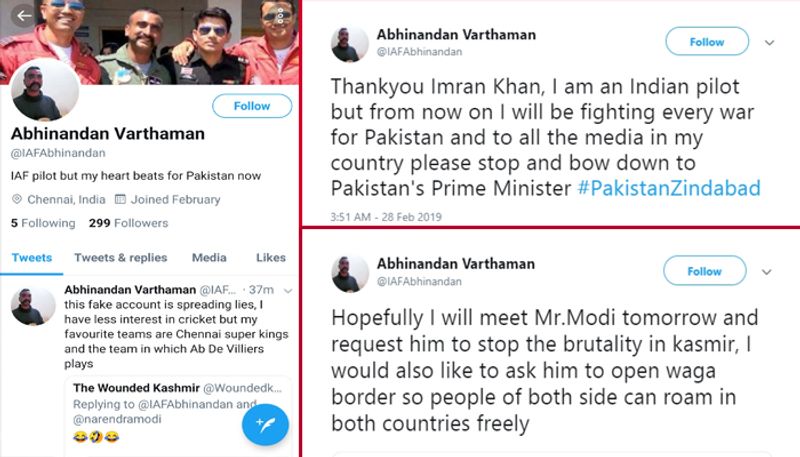800x457 pixels.
Task: Click the Chennai, India location pin icon
Action: [x=17, y=200]
